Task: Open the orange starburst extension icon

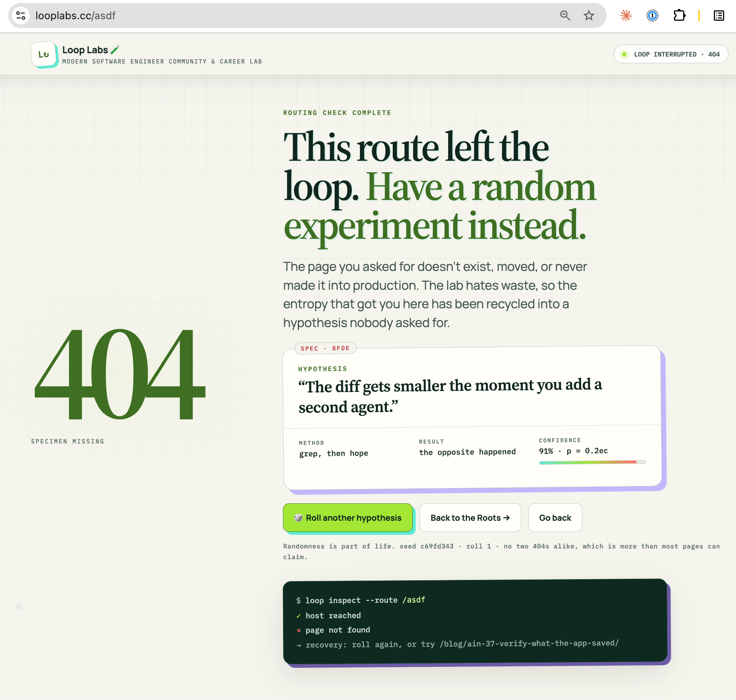Action: tap(626, 16)
